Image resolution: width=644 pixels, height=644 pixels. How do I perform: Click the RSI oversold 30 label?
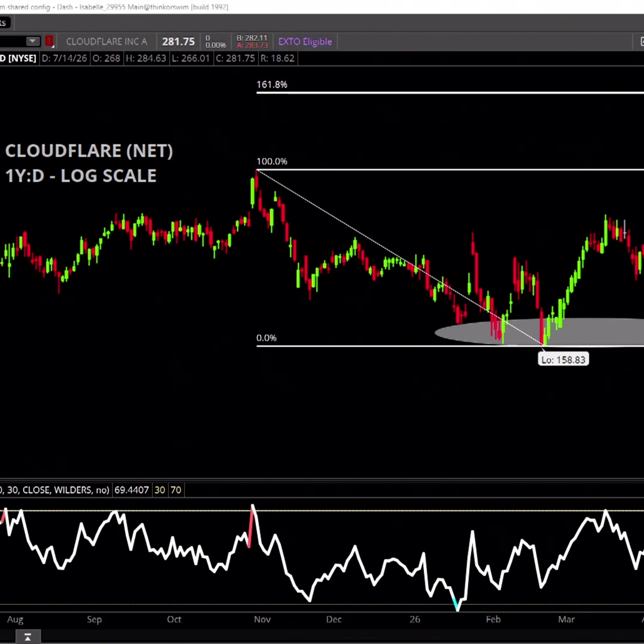(x=160, y=490)
